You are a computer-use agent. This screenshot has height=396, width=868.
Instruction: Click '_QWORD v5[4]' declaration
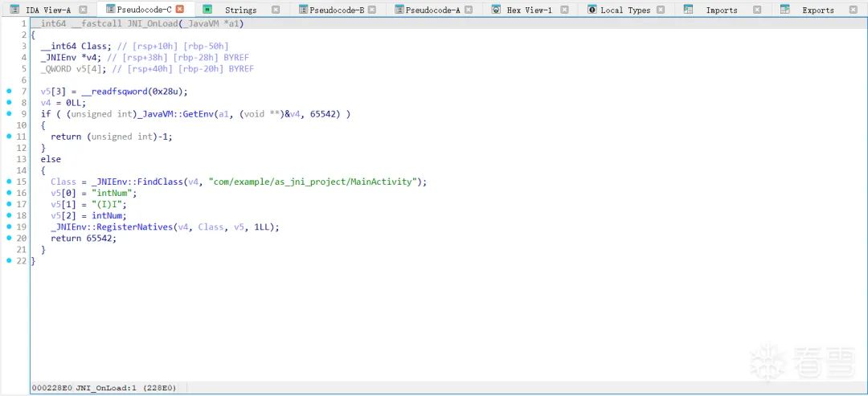tap(74, 69)
